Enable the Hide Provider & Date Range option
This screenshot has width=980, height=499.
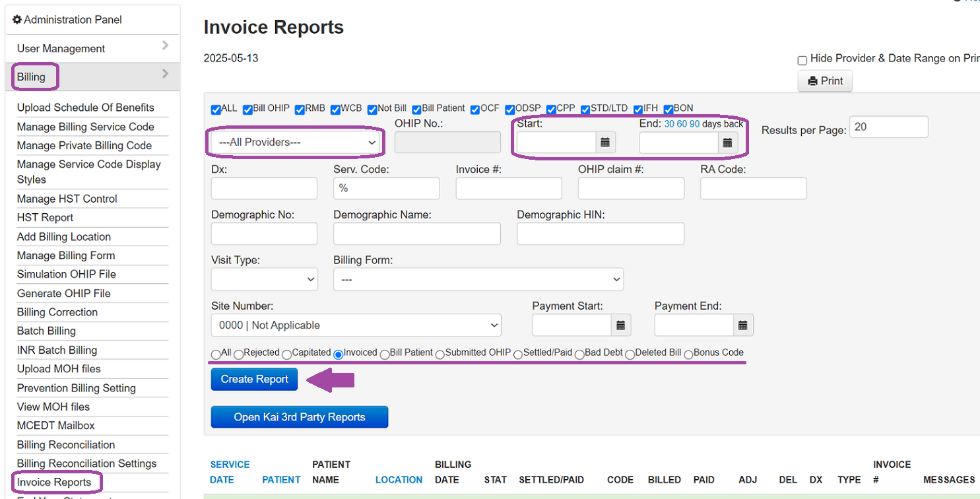pos(802,59)
